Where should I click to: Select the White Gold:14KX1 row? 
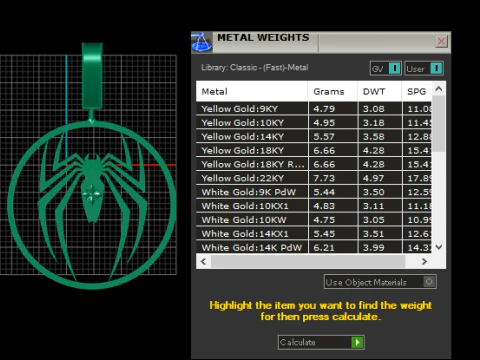click(x=314, y=234)
